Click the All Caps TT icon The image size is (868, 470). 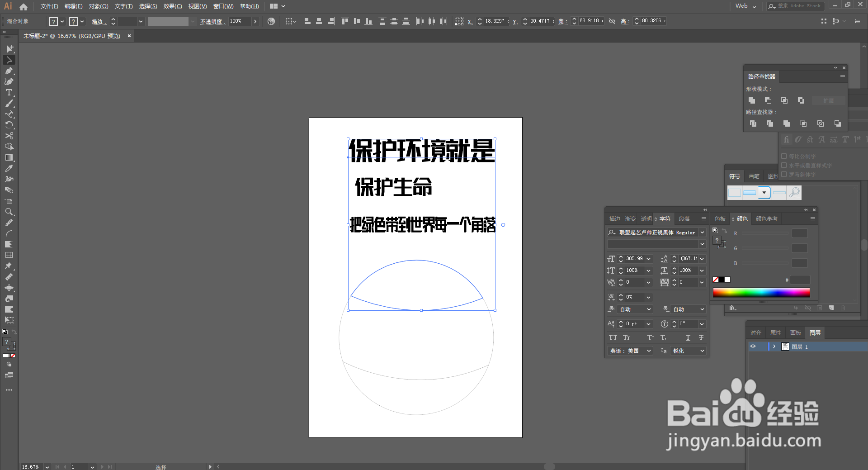pos(613,337)
